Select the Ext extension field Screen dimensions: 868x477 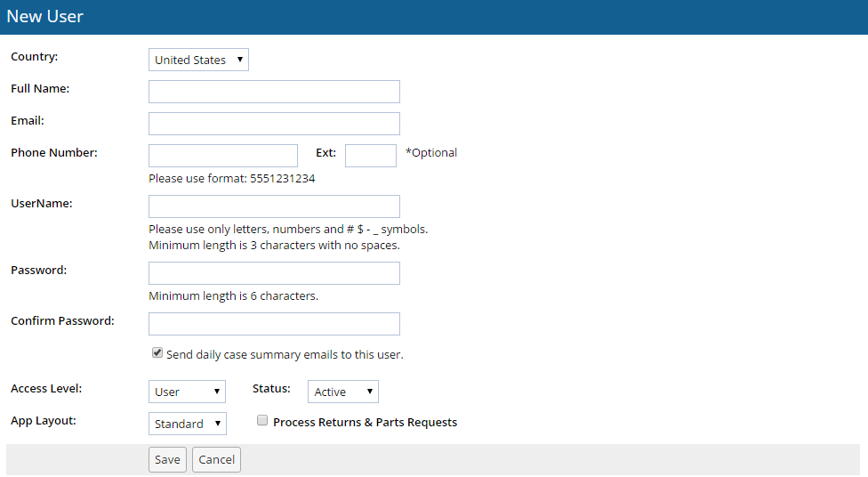pos(370,156)
